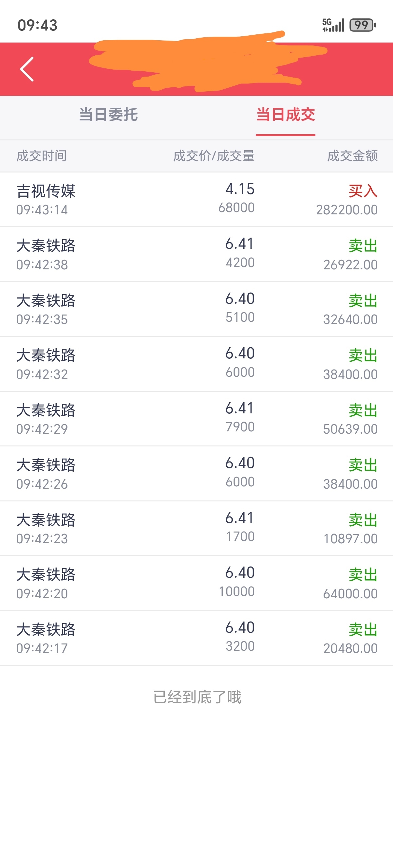Image resolution: width=393 pixels, height=868 pixels.
Task: Tap the 成交时间 column header
Action: pyautogui.click(x=42, y=156)
